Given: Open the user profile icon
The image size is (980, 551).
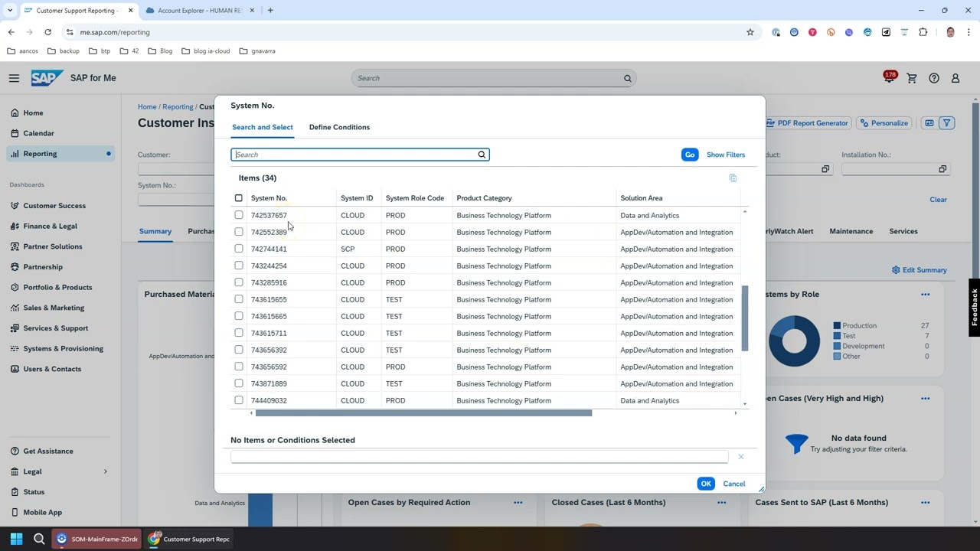Looking at the screenshot, I should pyautogui.click(x=955, y=78).
